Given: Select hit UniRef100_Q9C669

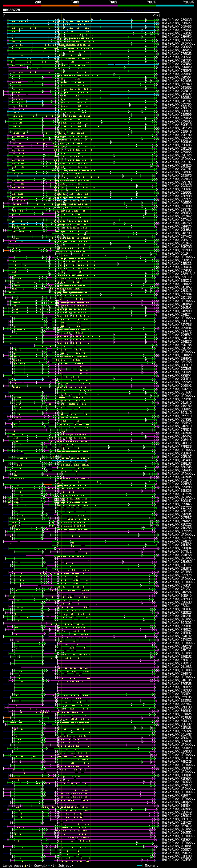Looking at the screenshot, I should pyautogui.click(x=177, y=40).
